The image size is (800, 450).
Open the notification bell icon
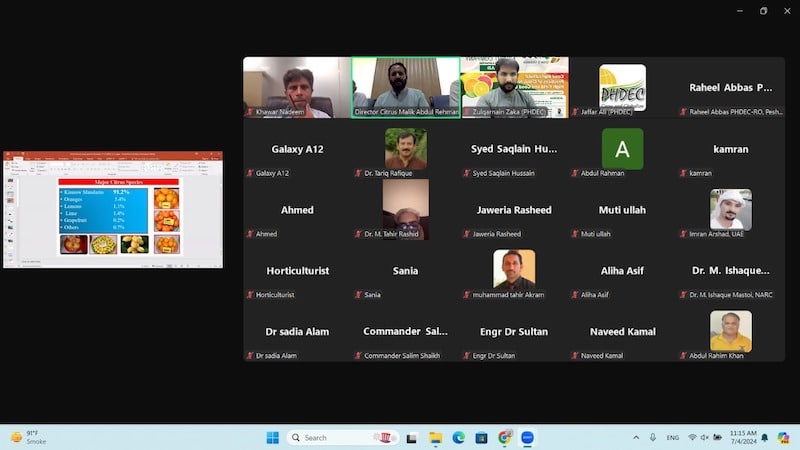tap(766, 438)
